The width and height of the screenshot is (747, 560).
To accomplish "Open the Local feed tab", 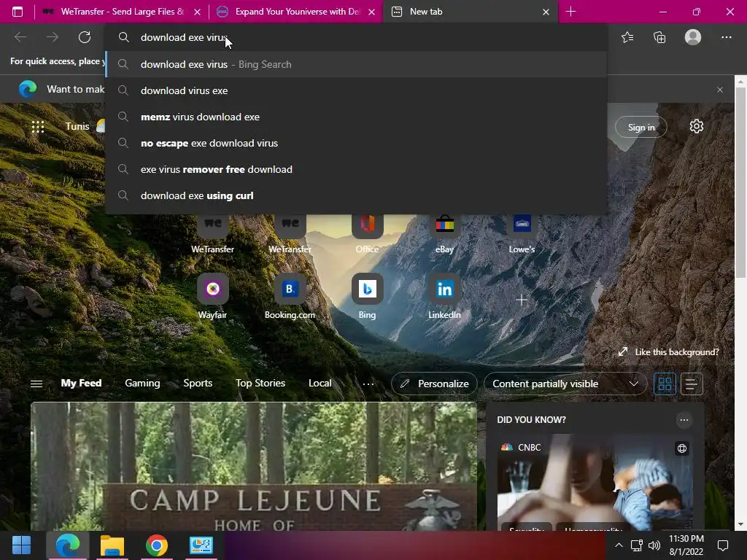I will [x=320, y=384].
